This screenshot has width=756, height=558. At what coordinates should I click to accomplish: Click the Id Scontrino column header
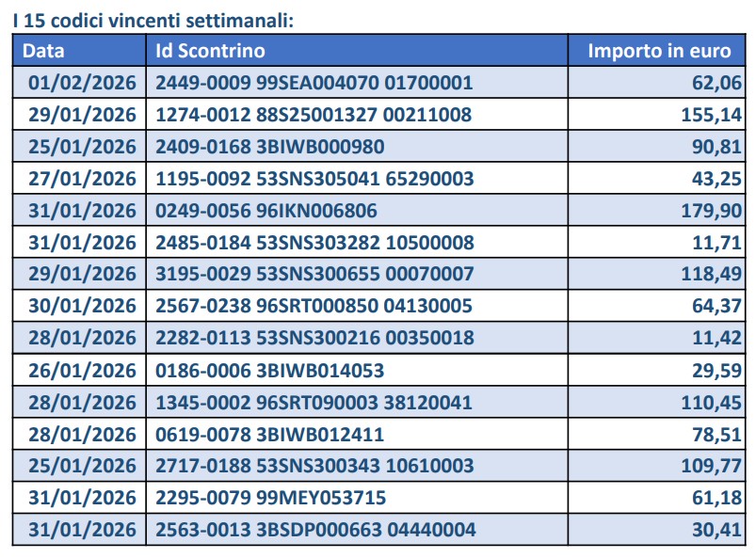click(x=210, y=51)
